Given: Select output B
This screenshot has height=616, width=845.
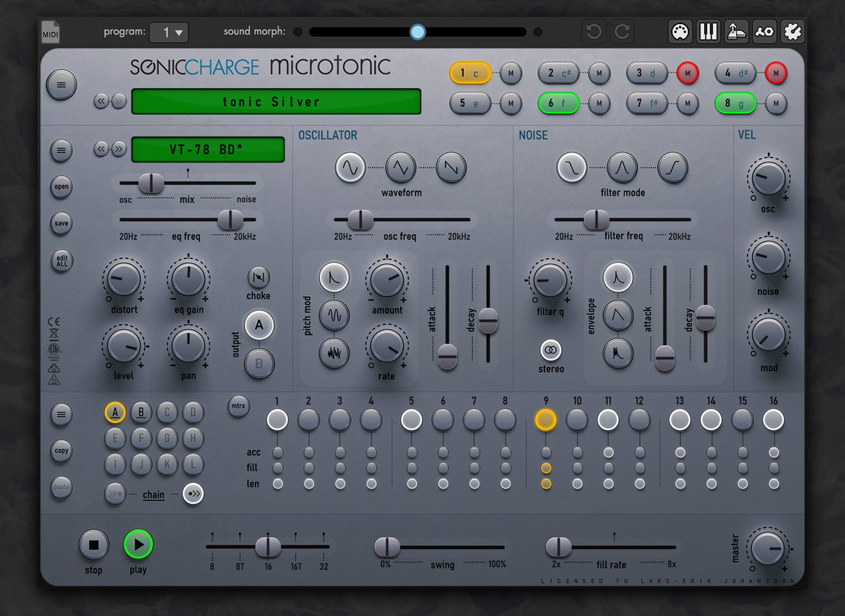Looking at the screenshot, I should click(x=259, y=364).
